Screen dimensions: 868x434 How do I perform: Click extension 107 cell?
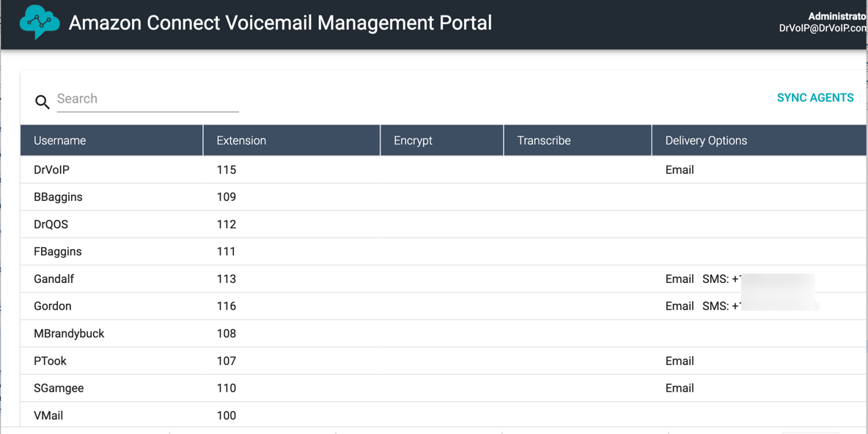[x=227, y=361]
